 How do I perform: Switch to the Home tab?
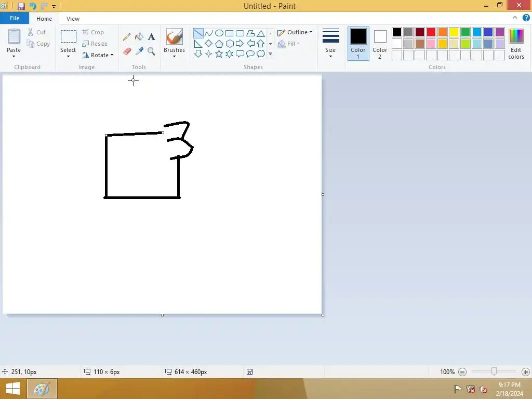click(x=44, y=19)
